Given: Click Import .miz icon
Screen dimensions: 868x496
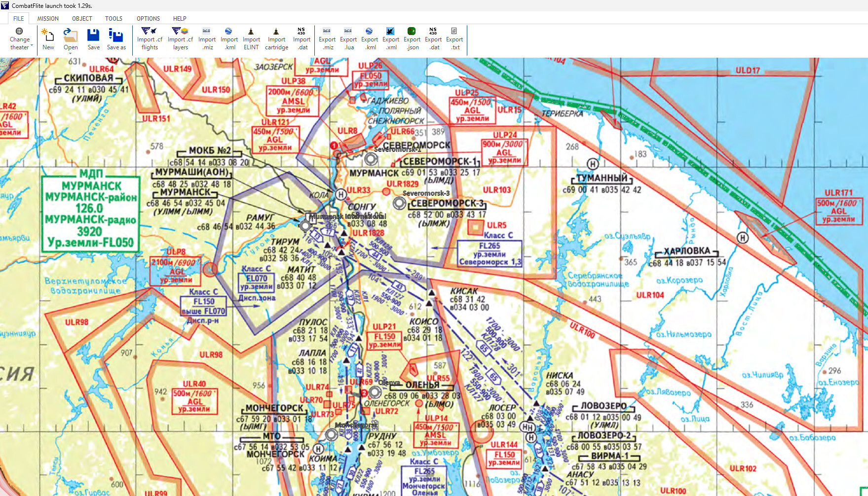Looking at the screenshot, I should (207, 39).
